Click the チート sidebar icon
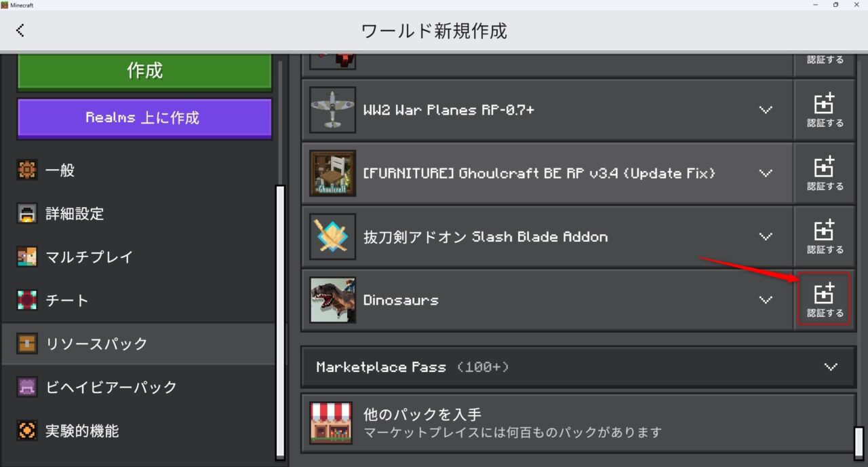Screen dimensions: 868x467 27,300
